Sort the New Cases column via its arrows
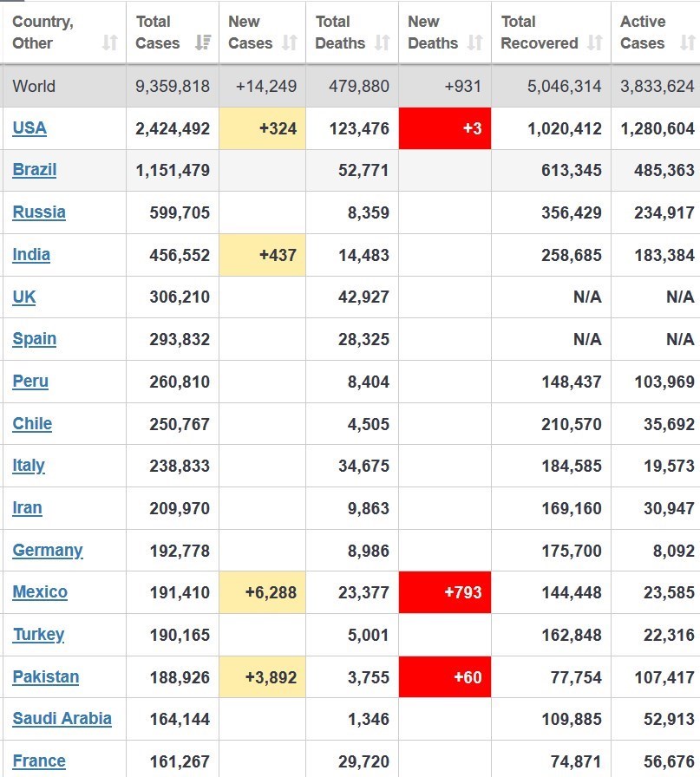Screen dimensions: 700x777 point(290,43)
